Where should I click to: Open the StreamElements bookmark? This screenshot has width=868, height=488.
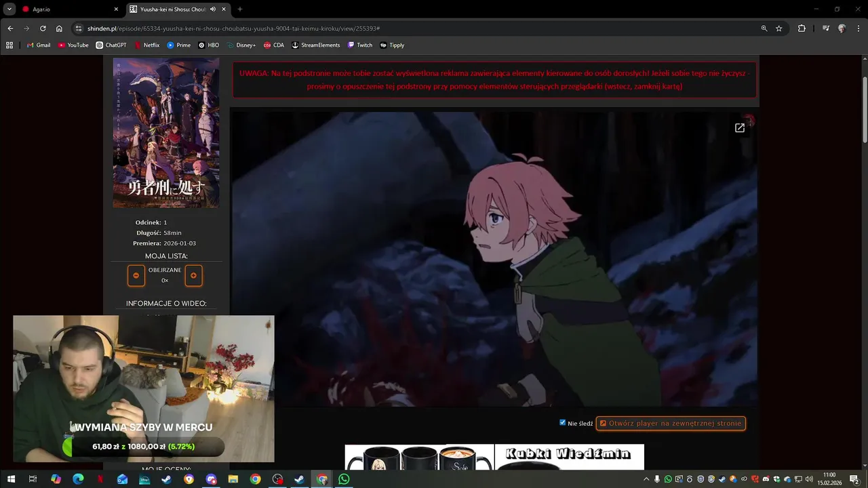316,45
